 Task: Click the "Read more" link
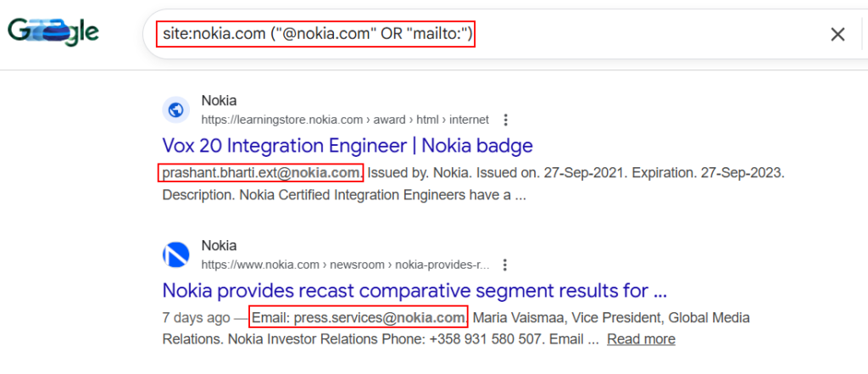(x=641, y=339)
